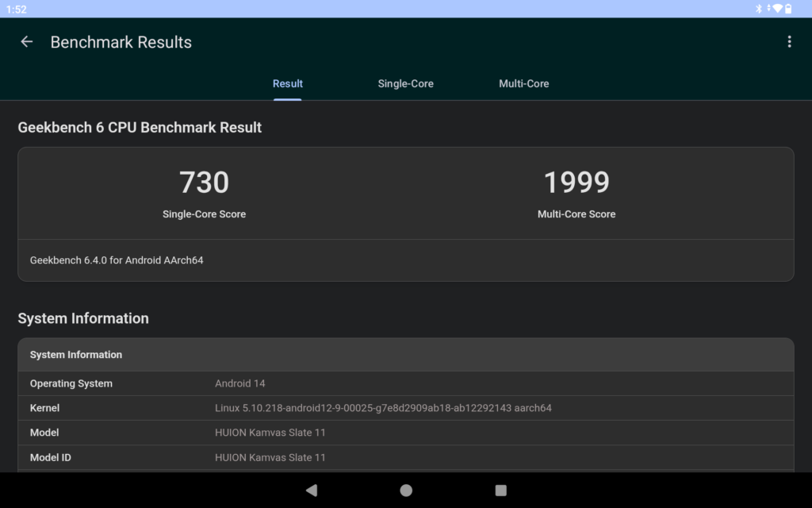This screenshot has width=812, height=508.
Task: Tap the 730 single-core score value
Action: click(204, 183)
